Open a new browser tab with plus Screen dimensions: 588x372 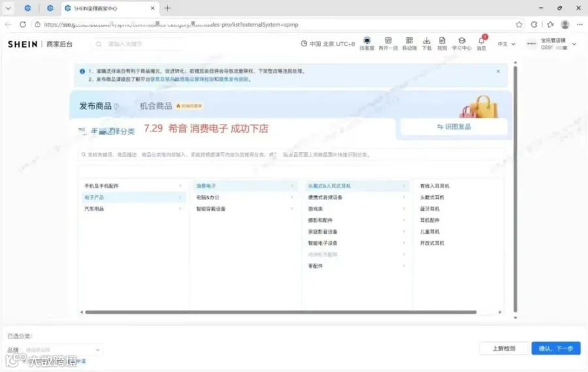pyautogui.click(x=167, y=8)
